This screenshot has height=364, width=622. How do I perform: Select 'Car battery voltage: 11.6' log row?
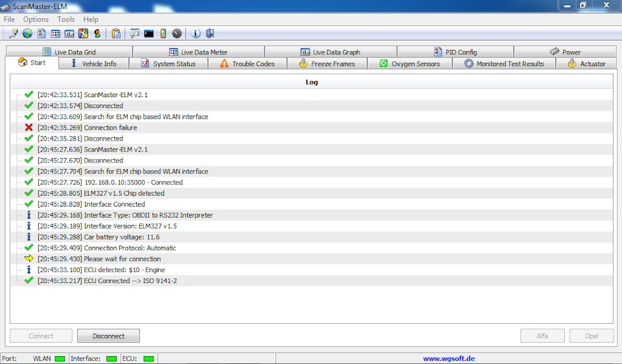tap(312, 237)
